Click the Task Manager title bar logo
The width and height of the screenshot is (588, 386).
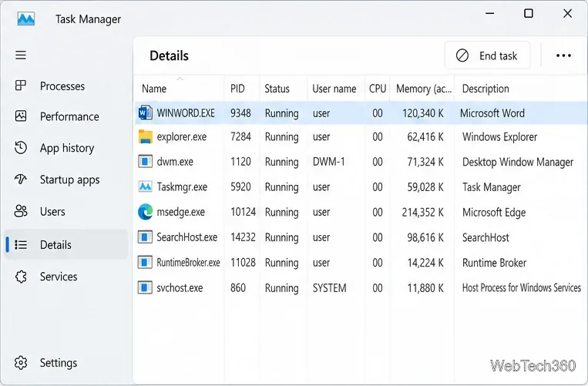point(26,18)
